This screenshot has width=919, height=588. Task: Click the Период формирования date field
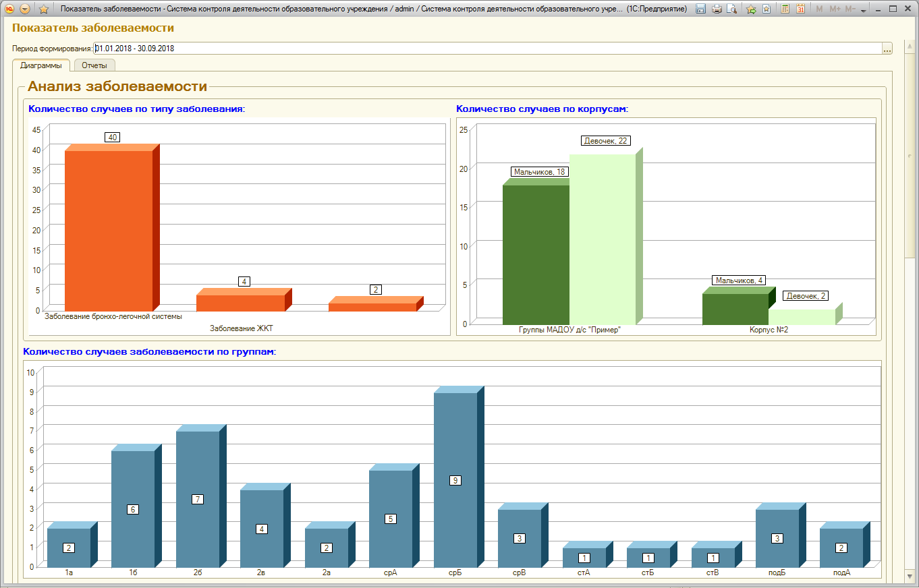(488, 49)
